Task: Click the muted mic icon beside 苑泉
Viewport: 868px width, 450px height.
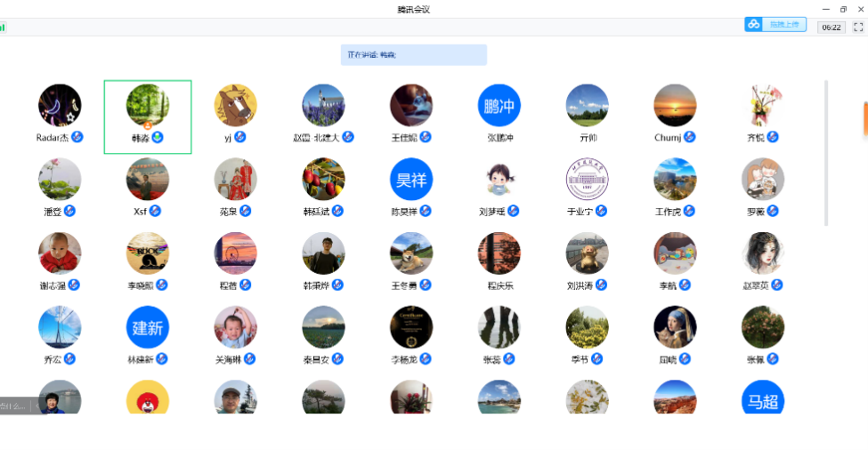Action: click(245, 211)
